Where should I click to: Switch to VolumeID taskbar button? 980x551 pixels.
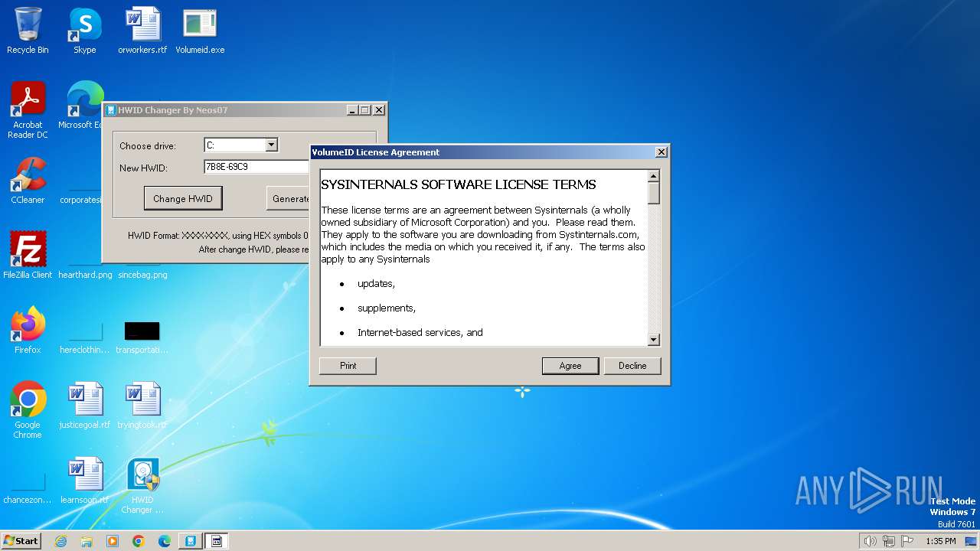pos(217,541)
